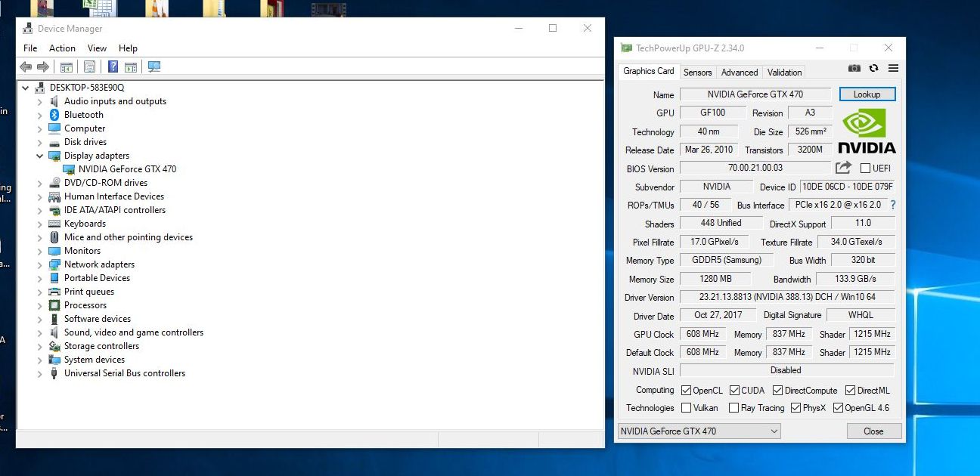
Task: Click the Bus Interface question mark icon
Action: [893, 205]
